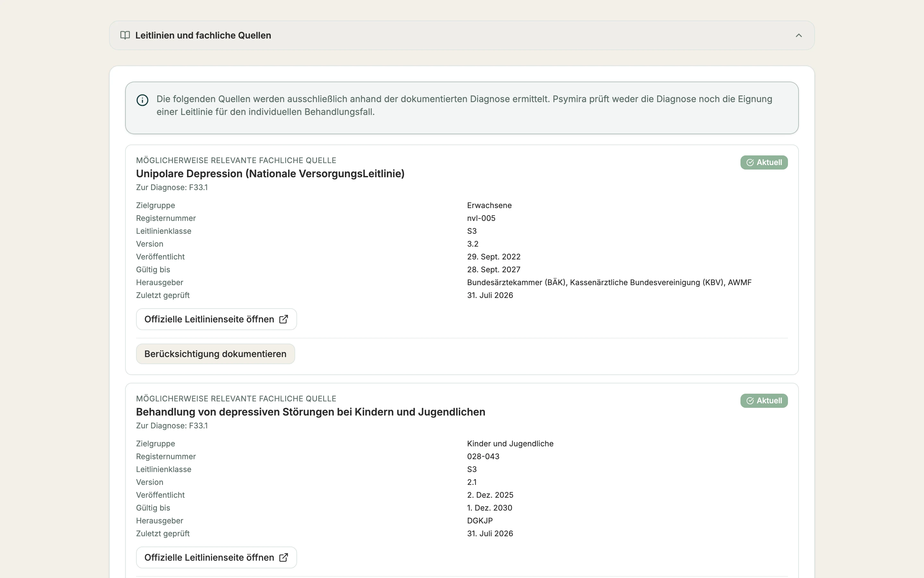Click Aktuell badge on Unipolare Depression card
The width and height of the screenshot is (924, 578).
(x=764, y=162)
